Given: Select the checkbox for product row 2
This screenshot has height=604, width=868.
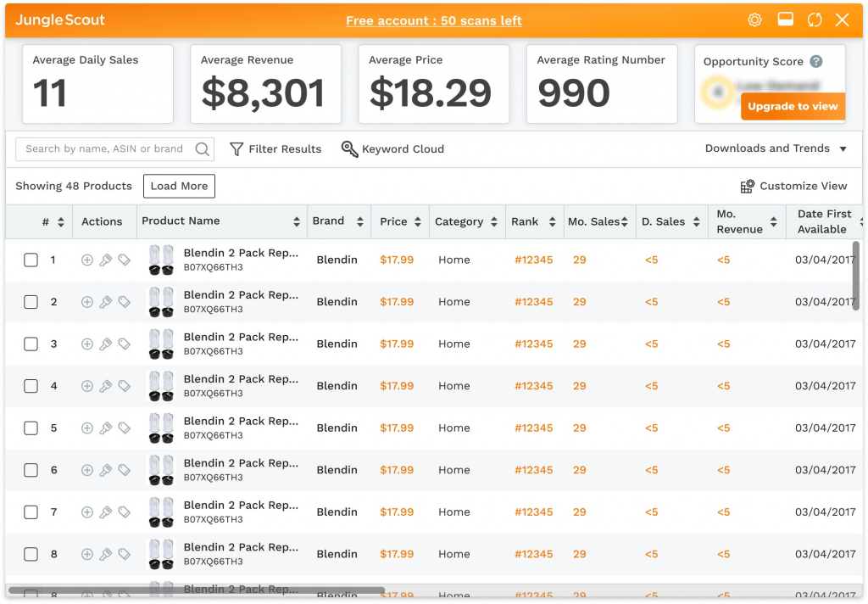Looking at the screenshot, I should point(31,302).
